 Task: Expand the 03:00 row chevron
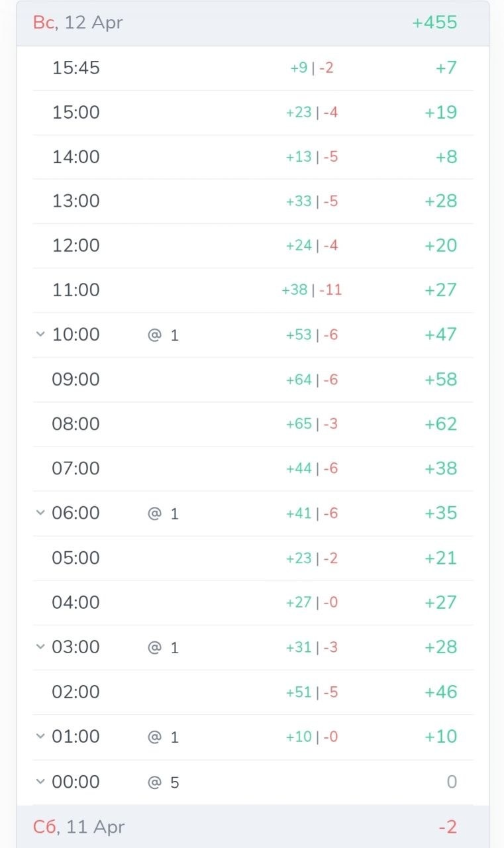pos(40,647)
